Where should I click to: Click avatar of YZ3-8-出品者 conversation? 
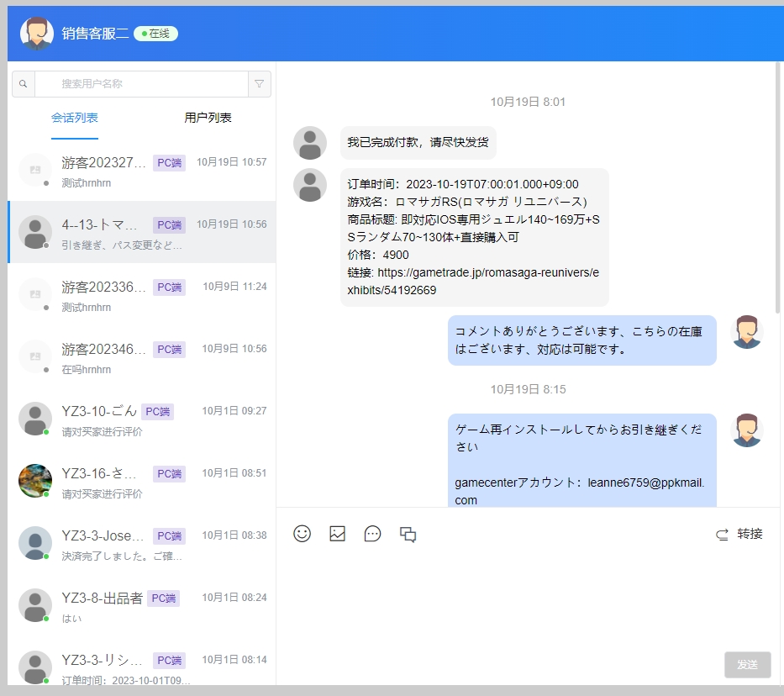[35, 605]
